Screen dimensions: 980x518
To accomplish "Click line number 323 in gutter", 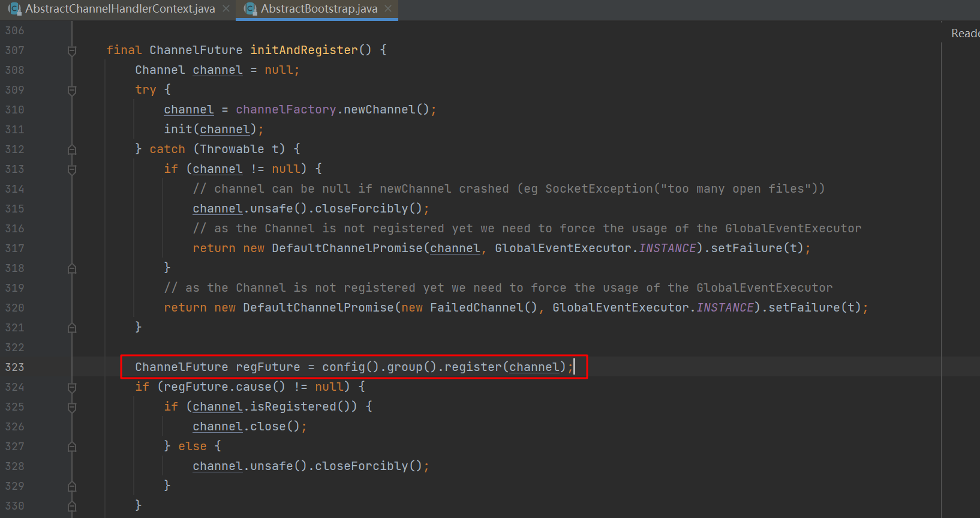I will [15, 367].
